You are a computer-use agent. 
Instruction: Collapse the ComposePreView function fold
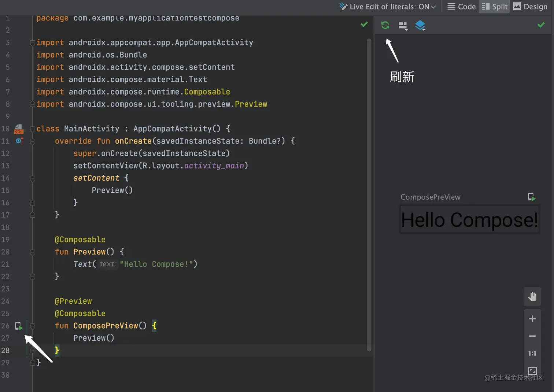coord(33,326)
